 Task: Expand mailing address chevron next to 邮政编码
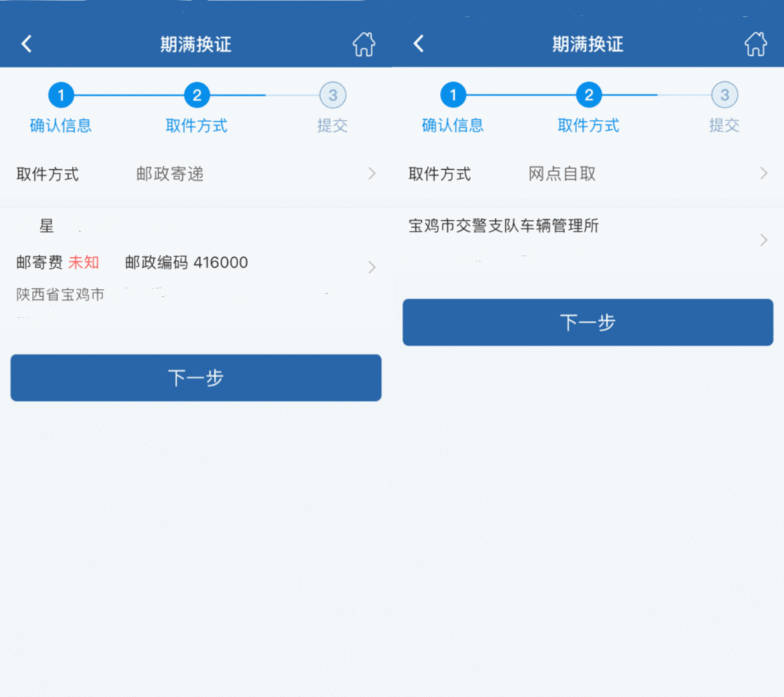pos(372,267)
